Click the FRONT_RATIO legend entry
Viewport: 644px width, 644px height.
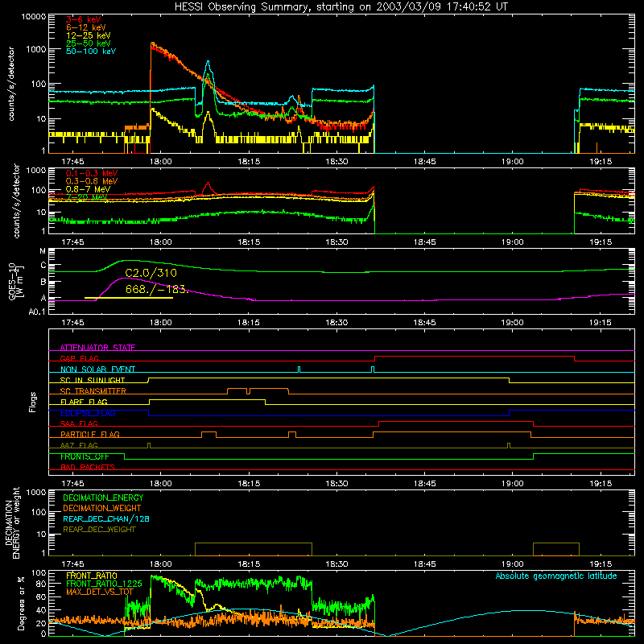[92, 576]
